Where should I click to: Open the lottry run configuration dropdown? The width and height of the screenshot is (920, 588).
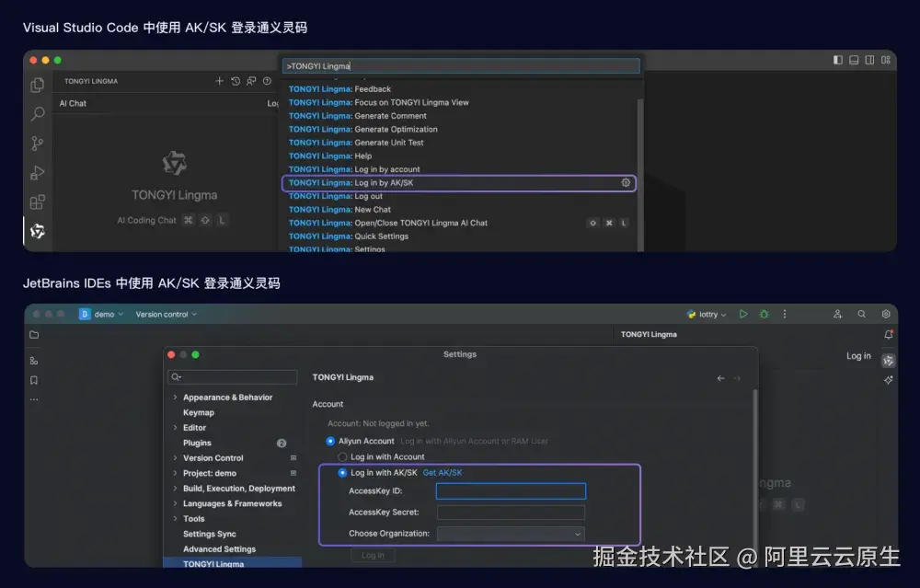[707, 314]
